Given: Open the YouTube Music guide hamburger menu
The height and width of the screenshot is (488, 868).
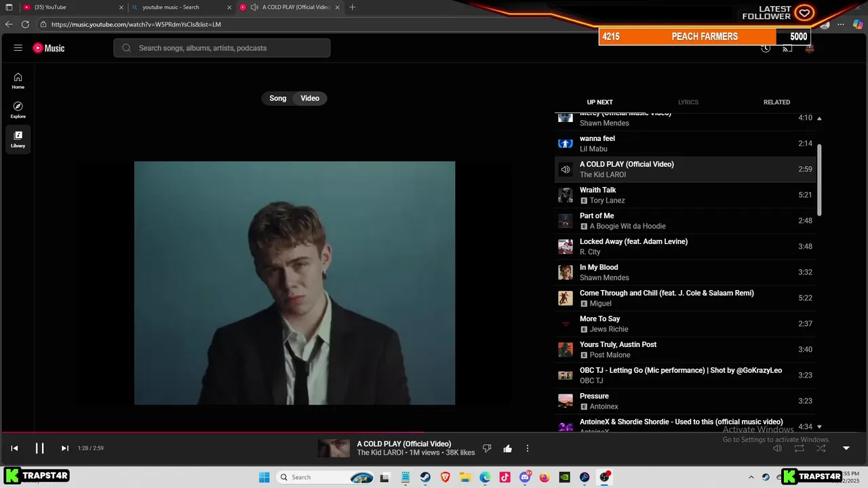Looking at the screenshot, I should point(18,48).
